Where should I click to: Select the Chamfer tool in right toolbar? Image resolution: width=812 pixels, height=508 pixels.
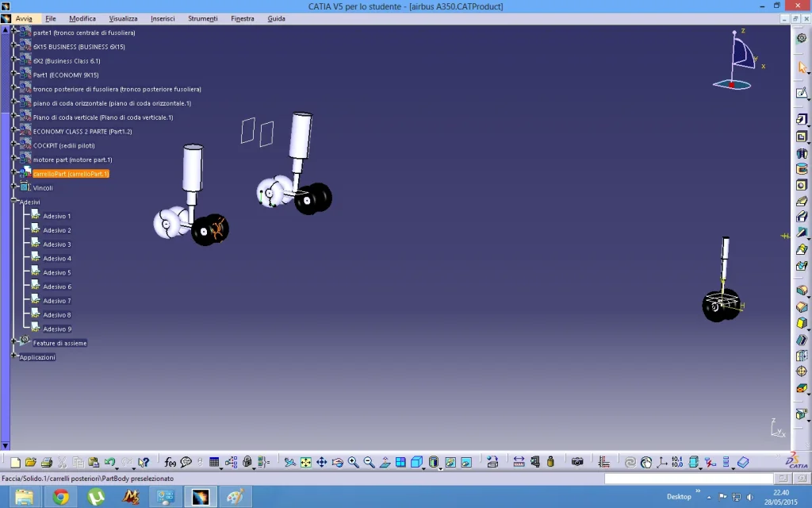(x=802, y=307)
